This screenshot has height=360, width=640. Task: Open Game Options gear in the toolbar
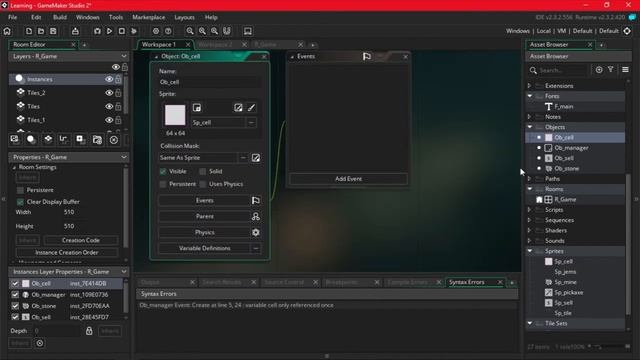coord(156,31)
